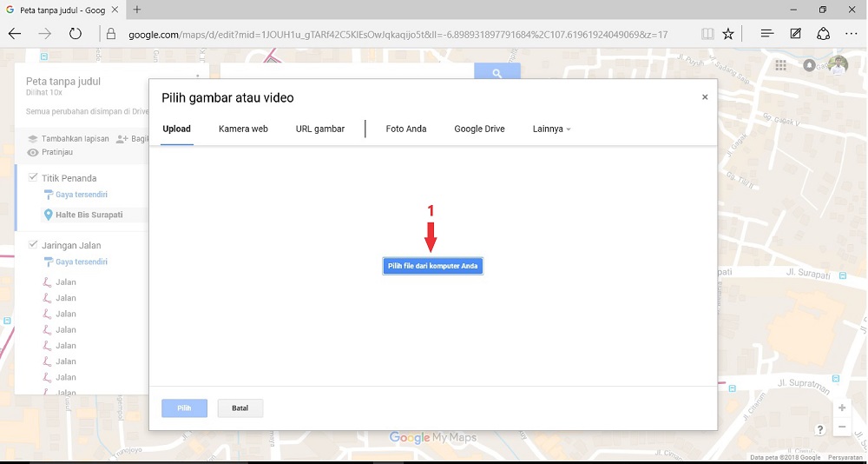Click the Persyaratan link on map
Screen dimensions: 868x464
(845, 458)
